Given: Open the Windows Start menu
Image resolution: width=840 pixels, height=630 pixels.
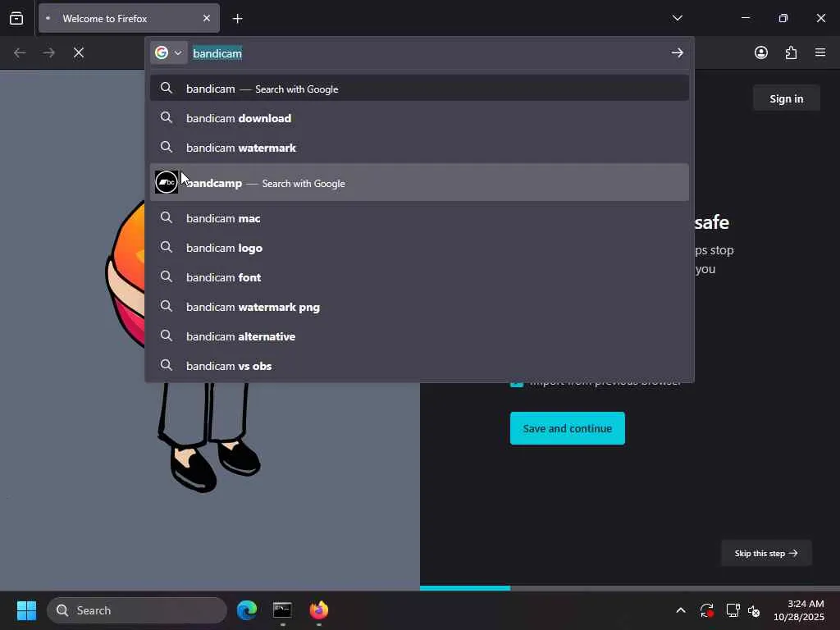Looking at the screenshot, I should (26, 610).
